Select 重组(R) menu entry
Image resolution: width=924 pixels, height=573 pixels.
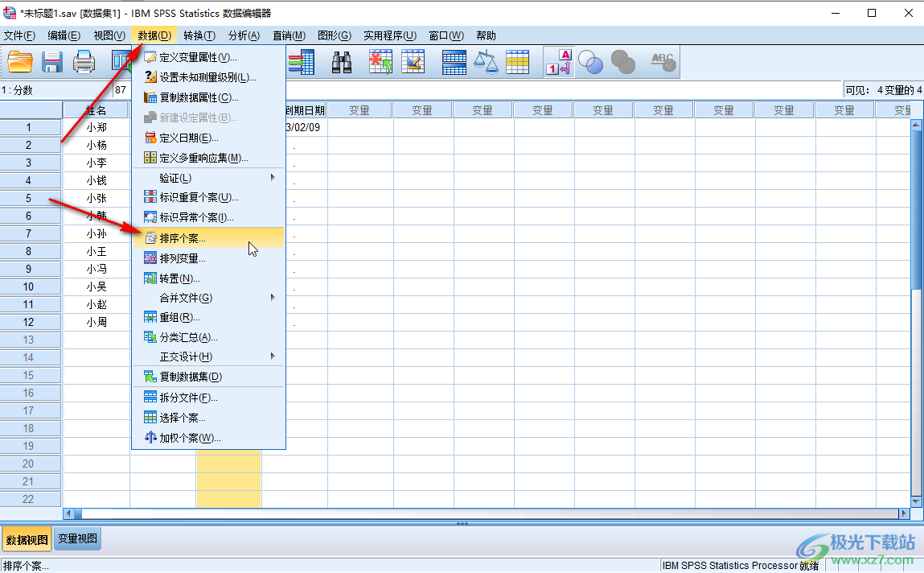(x=208, y=317)
